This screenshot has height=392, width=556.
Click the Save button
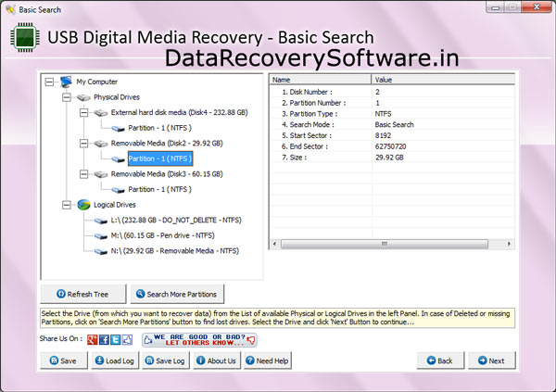[64, 360]
